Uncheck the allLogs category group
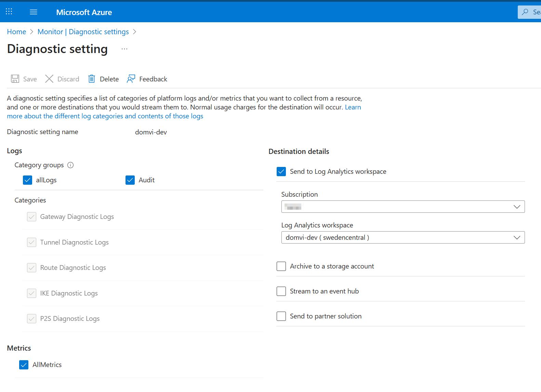Viewport: 541px width, 392px height. pos(27,180)
